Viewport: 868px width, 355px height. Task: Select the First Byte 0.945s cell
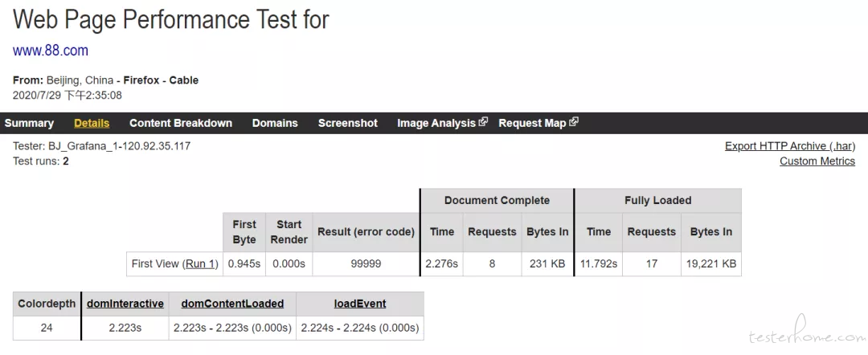coord(244,263)
